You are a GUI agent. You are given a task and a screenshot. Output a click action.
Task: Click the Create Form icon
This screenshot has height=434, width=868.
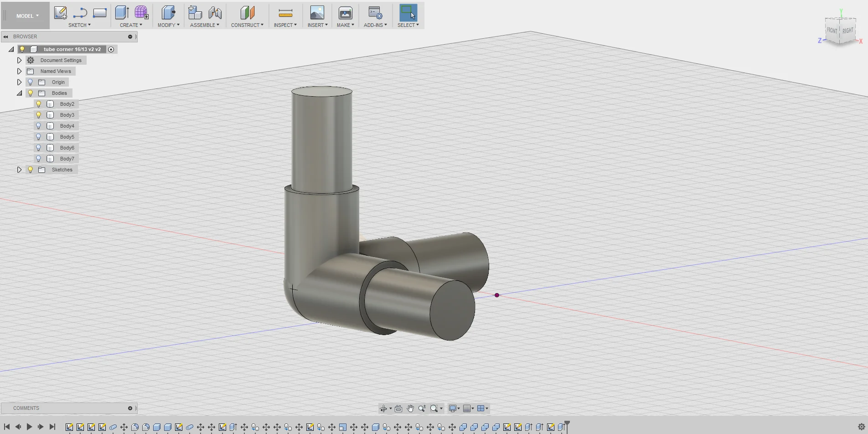[141, 13]
